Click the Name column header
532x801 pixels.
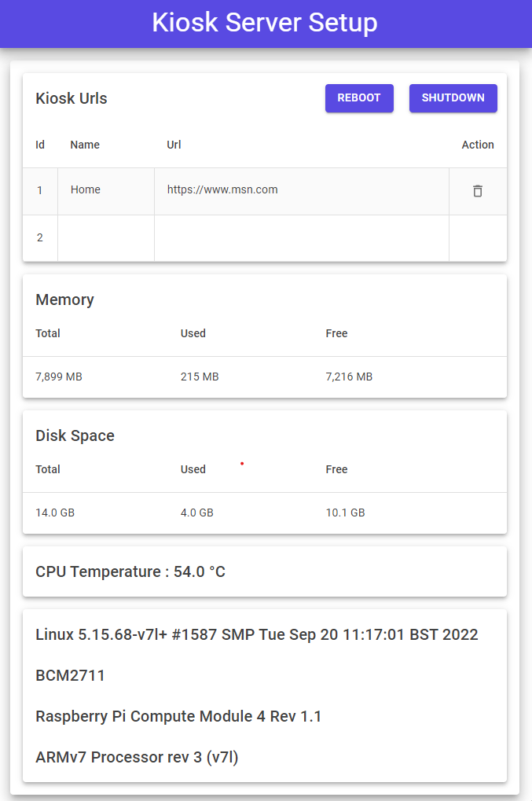85,145
